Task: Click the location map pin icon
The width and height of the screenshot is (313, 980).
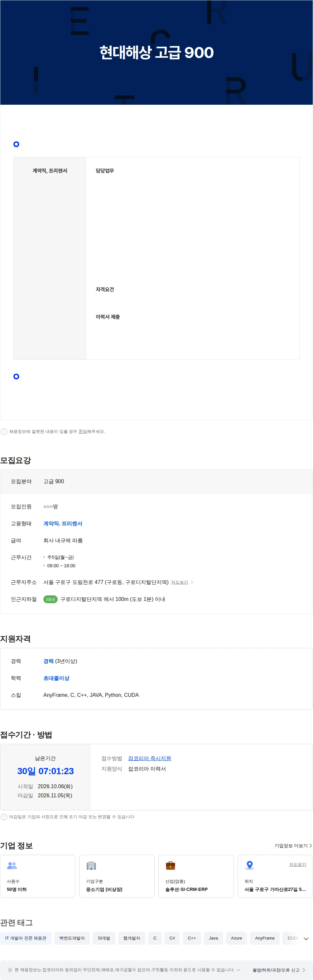Action: [x=249, y=865]
